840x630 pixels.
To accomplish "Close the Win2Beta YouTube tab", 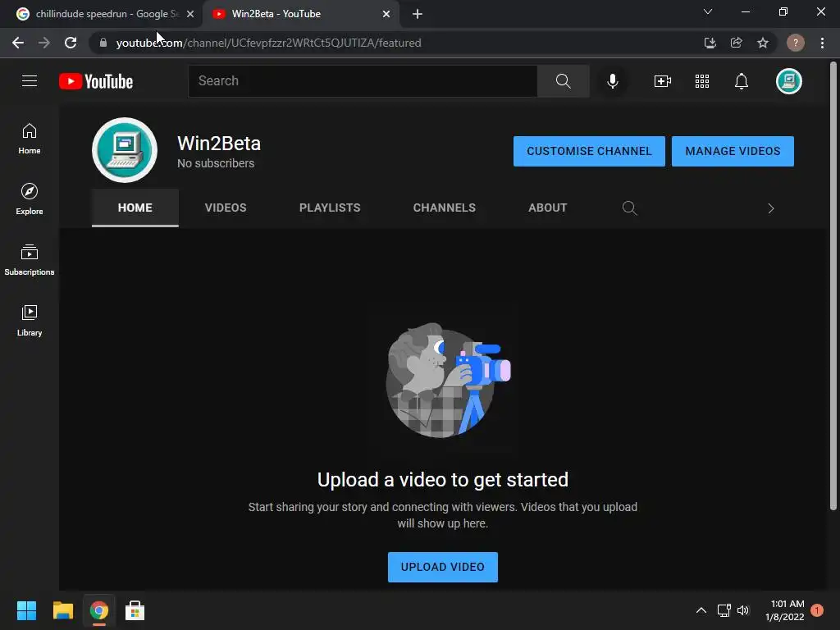I will [386, 14].
